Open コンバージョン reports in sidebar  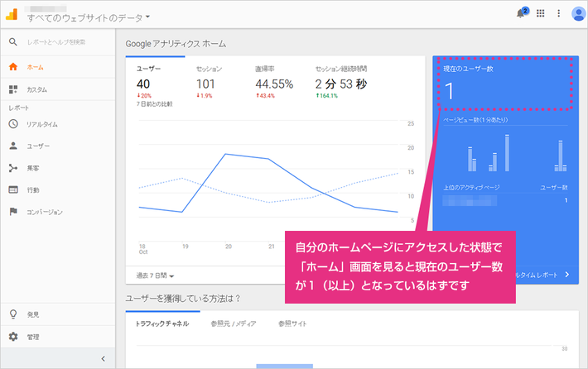[x=58, y=212]
